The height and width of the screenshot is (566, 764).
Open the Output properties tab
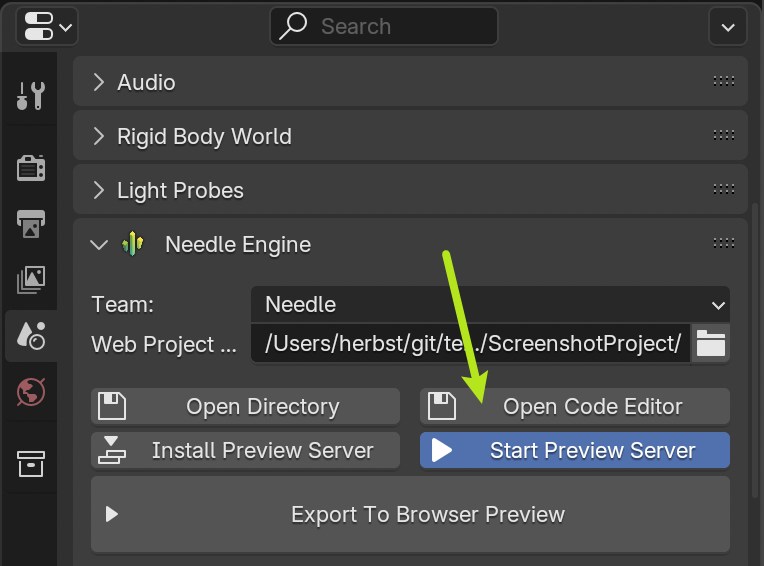coord(31,224)
